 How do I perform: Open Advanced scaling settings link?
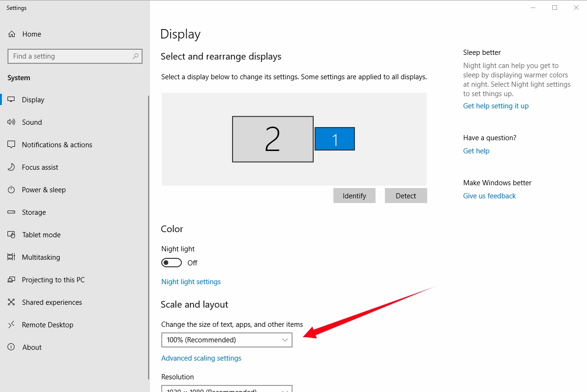201,358
